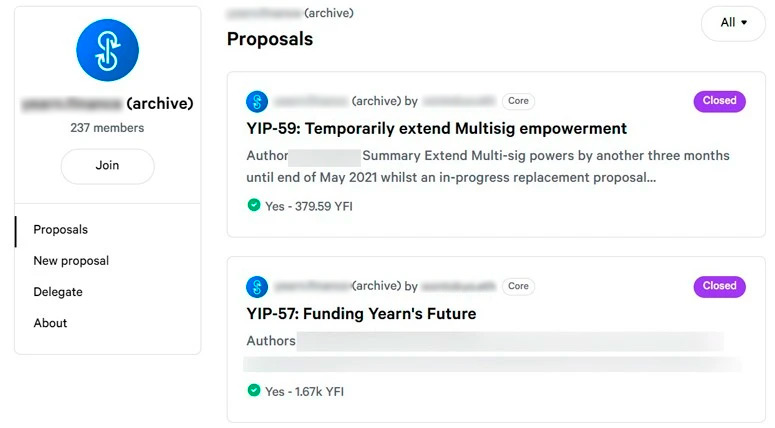Viewport: 775px width, 428px height.
Task: Join the archive space
Action: click(x=107, y=166)
